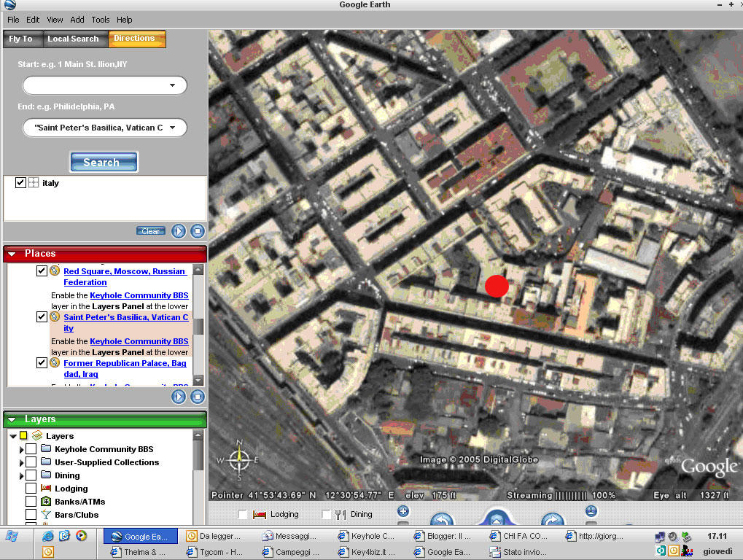Check the Dining layer in Layers panel
The image size is (743, 560).
31,475
